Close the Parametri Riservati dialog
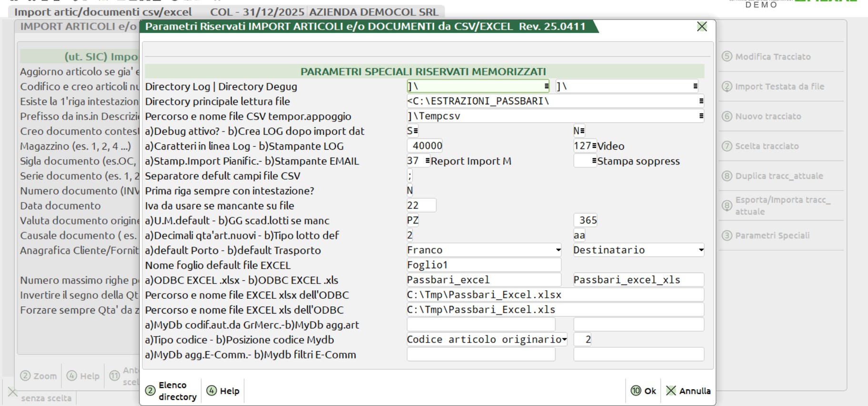868x406 pixels. tap(702, 27)
